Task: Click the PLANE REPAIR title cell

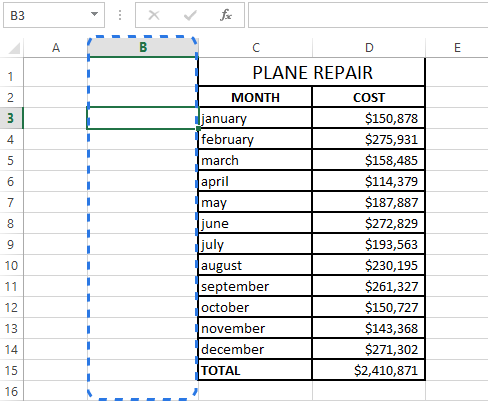Action: 312,72
